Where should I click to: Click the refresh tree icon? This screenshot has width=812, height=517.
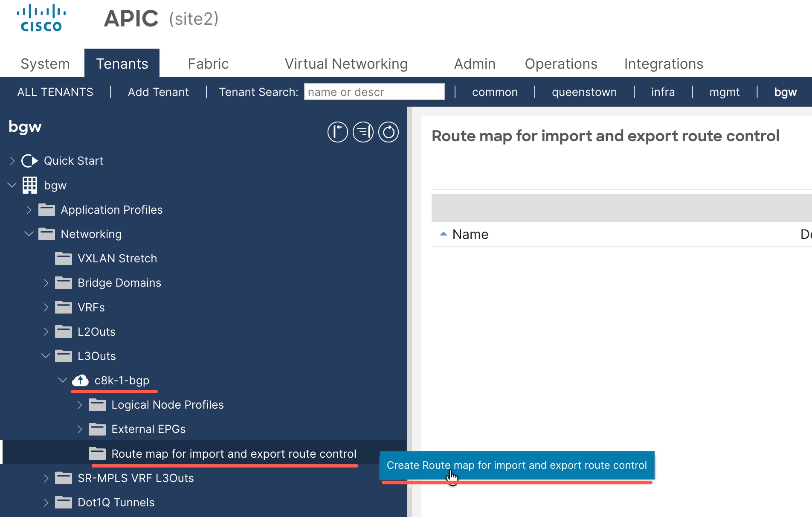389,132
